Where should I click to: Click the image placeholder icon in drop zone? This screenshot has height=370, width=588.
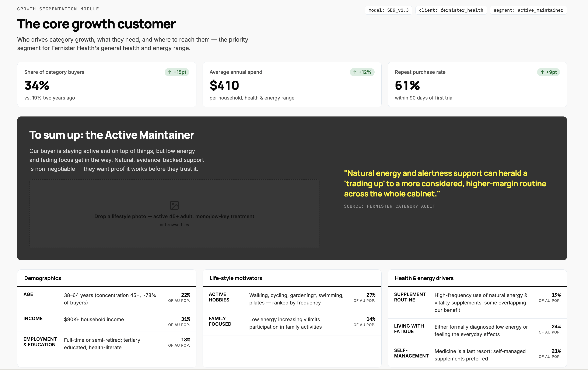coord(174,205)
